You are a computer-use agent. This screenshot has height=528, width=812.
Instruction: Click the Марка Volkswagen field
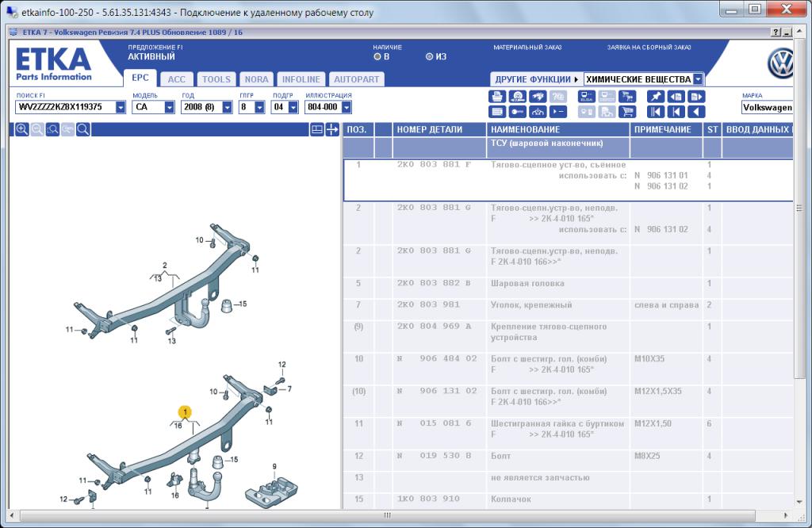pos(767,107)
